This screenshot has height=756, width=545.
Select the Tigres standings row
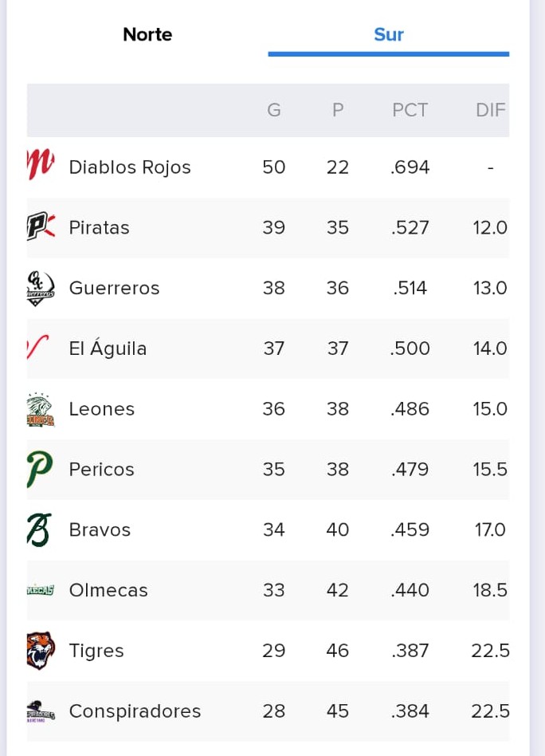(268, 651)
